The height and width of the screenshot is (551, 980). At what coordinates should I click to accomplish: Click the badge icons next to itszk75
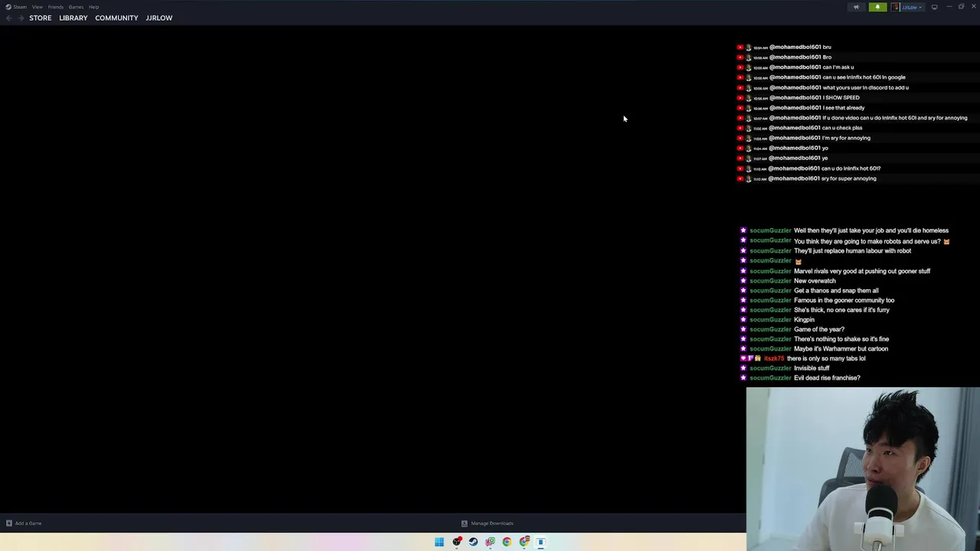pos(750,358)
